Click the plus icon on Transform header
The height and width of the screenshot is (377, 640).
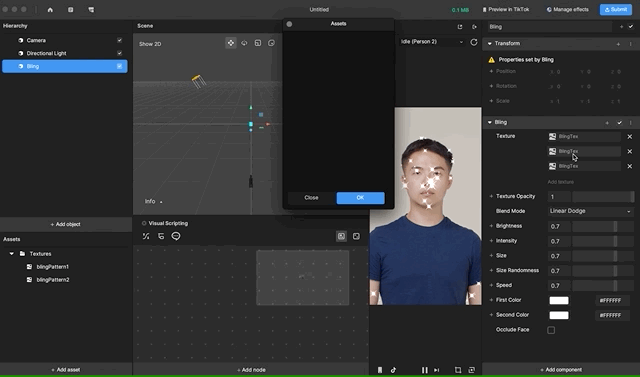[x=618, y=44]
